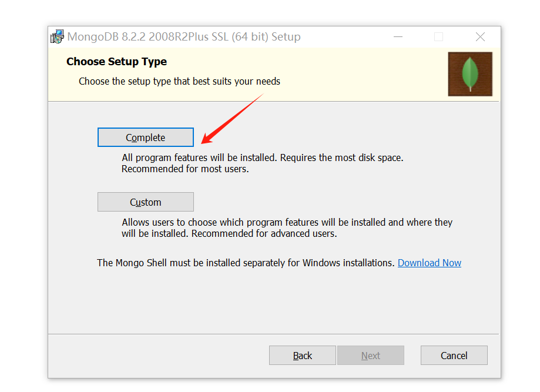540x392 pixels.
Task: Click 'Choose the setup type that best suits your needs'
Action: tap(179, 81)
